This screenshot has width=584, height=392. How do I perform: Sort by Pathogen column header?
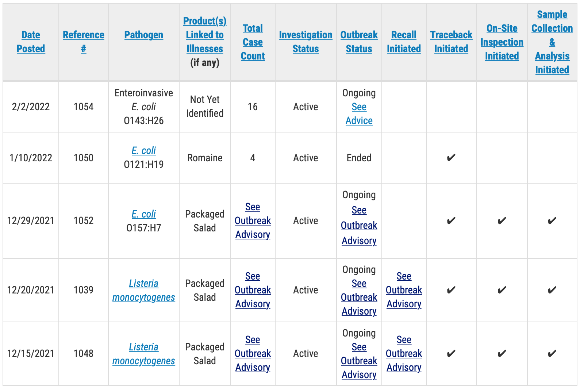143,35
